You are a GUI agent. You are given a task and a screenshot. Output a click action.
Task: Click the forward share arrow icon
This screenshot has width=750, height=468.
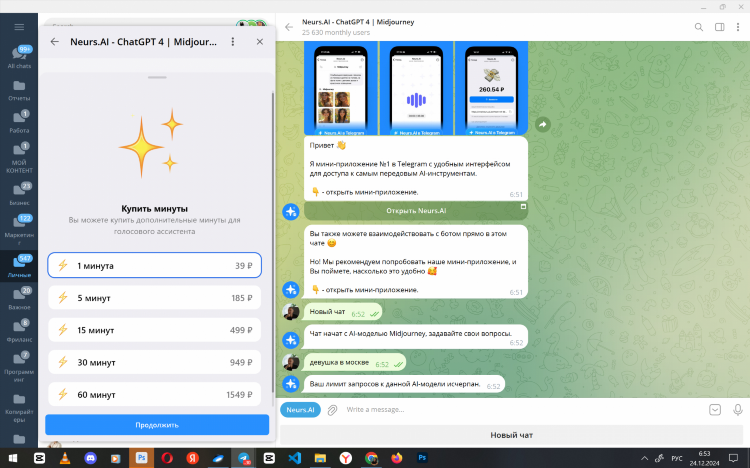tap(542, 124)
